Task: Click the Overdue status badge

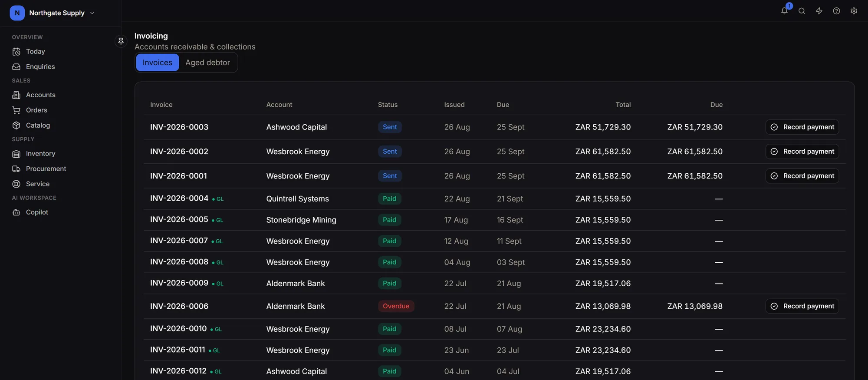Action: (396, 306)
